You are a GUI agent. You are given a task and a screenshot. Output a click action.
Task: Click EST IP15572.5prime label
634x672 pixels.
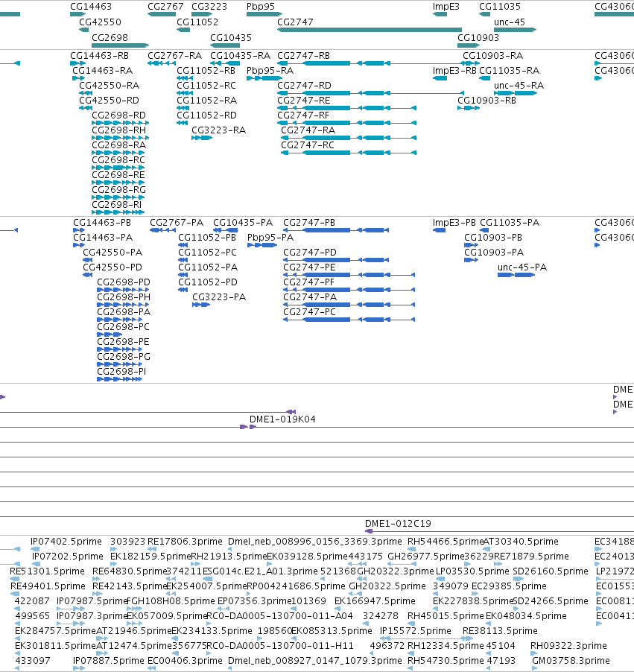(x=416, y=631)
